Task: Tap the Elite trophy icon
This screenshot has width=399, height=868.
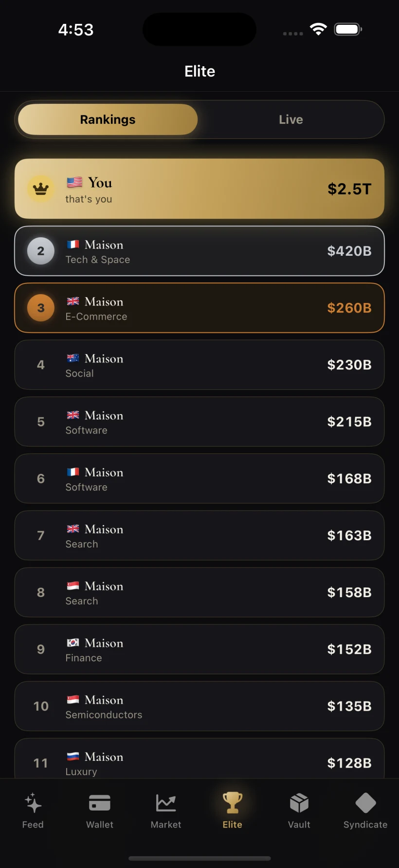Action: click(233, 803)
